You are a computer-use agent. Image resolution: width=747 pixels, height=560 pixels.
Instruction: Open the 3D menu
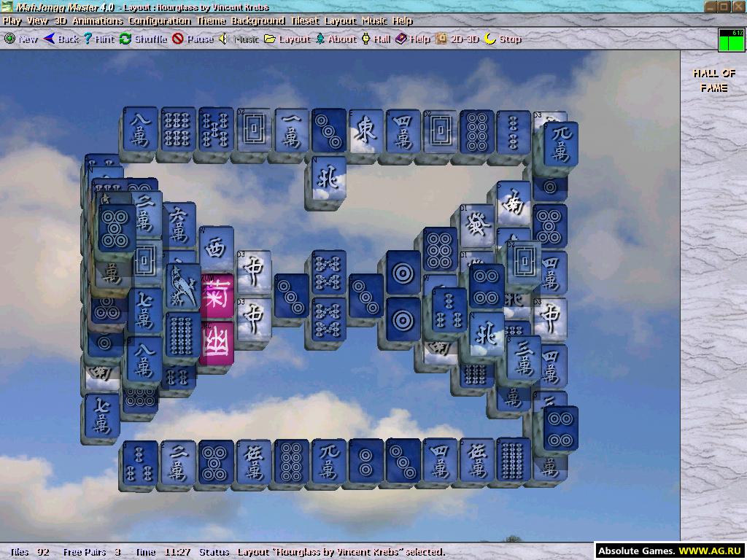(60, 21)
